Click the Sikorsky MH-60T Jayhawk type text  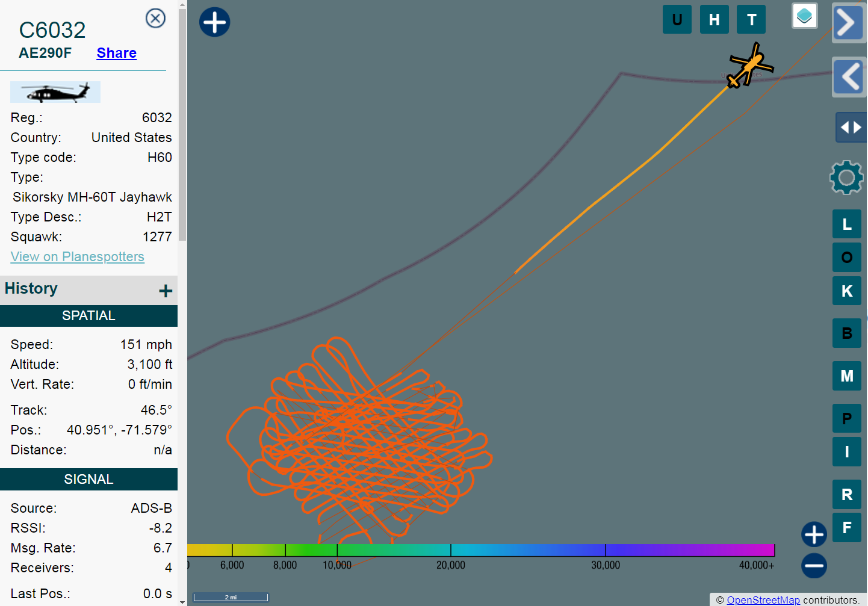point(92,197)
